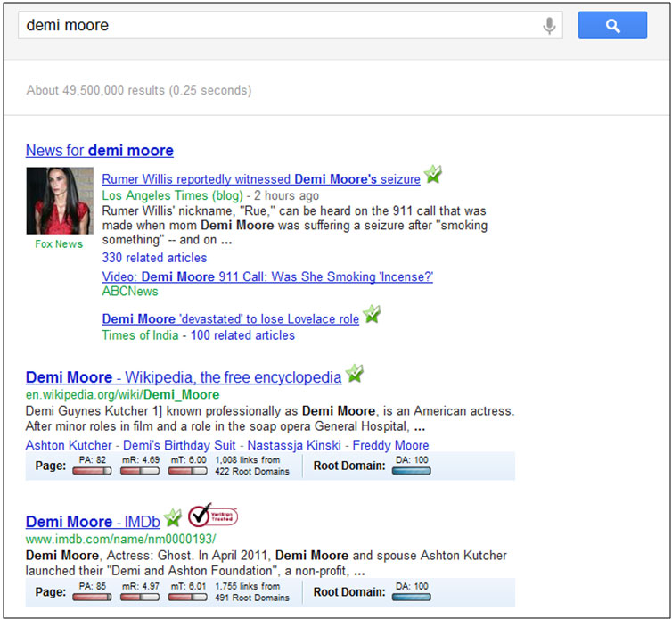The height and width of the screenshot is (619, 672).
Task: Open the Freddy Moore sitelink
Action: point(390,445)
